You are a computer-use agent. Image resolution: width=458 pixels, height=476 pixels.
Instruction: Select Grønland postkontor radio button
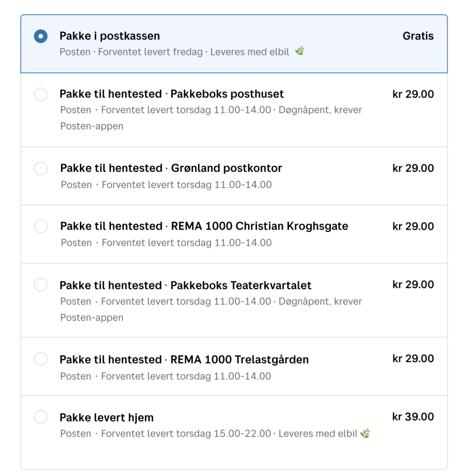pyautogui.click(x=41, y=168)
